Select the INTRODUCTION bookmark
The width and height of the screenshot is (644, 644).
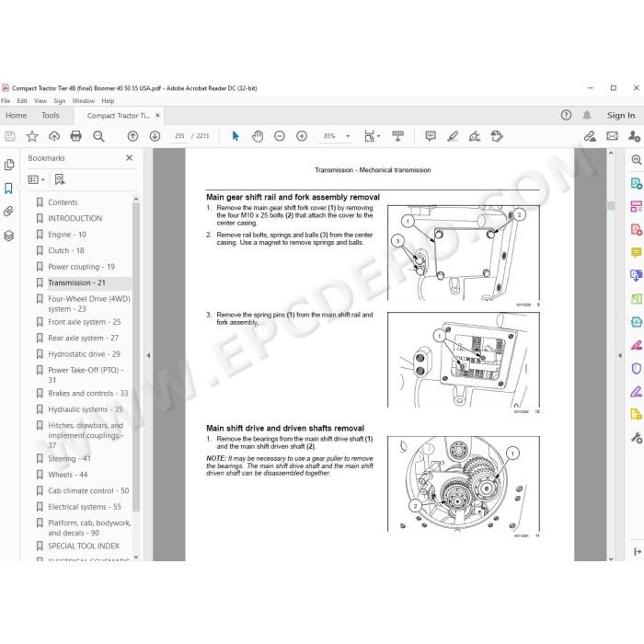pyautogui.click(x=75, y=218)
